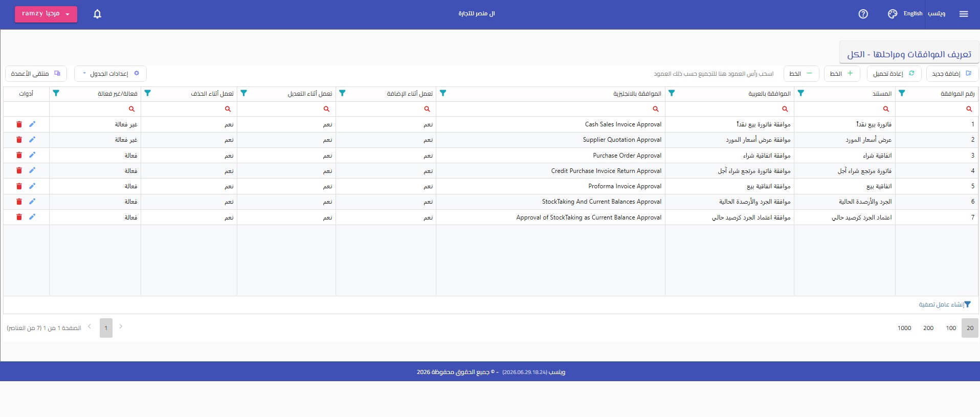Delete the Cash Sales Invoice Approval row
The image size is (980, 417).
(19, 124)
